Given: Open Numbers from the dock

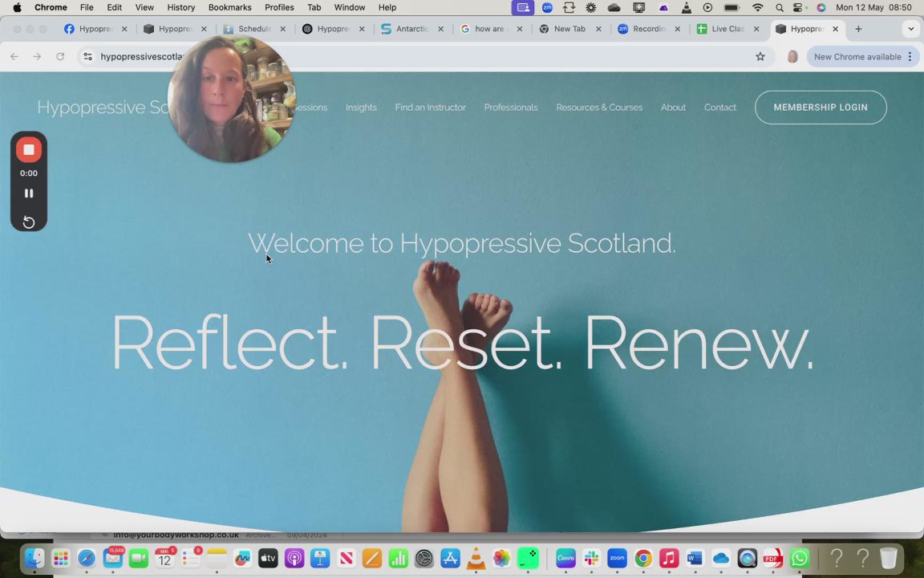Looking at the screenshot, I should click(399, 558).
